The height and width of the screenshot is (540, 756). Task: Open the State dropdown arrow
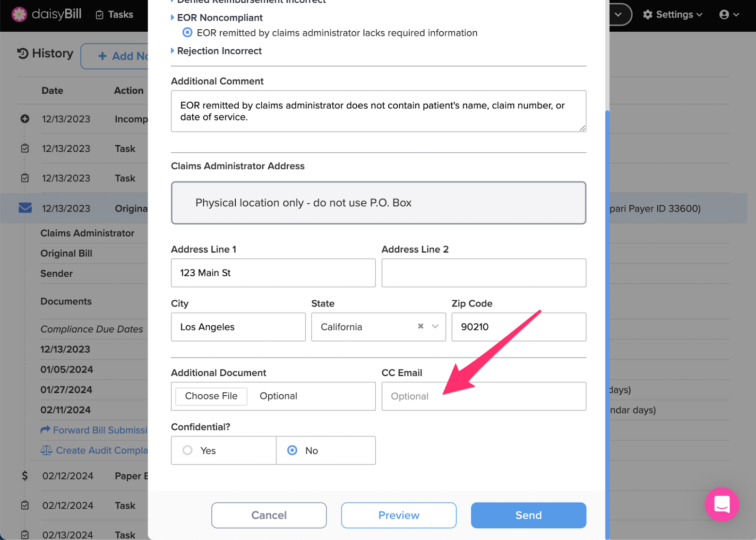(x=435, y=326)
